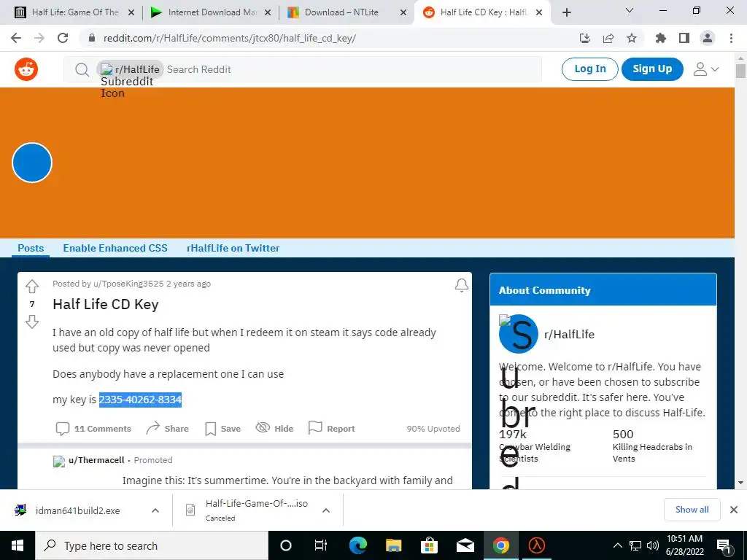Open the user account dropdown menu
This screenshot has width=747, height=560.
[x=706, y=69]
